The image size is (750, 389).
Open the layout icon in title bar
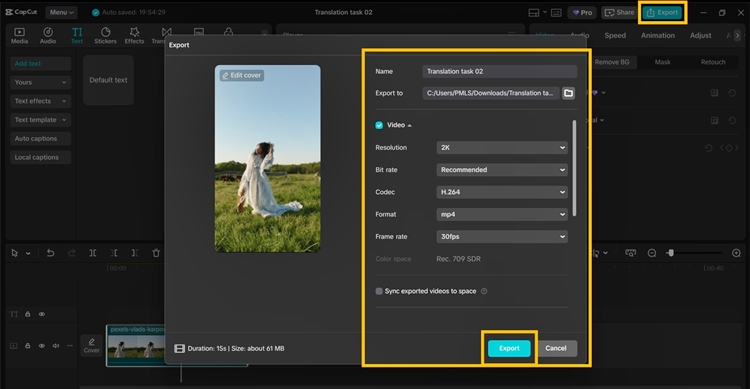(534, 13)
